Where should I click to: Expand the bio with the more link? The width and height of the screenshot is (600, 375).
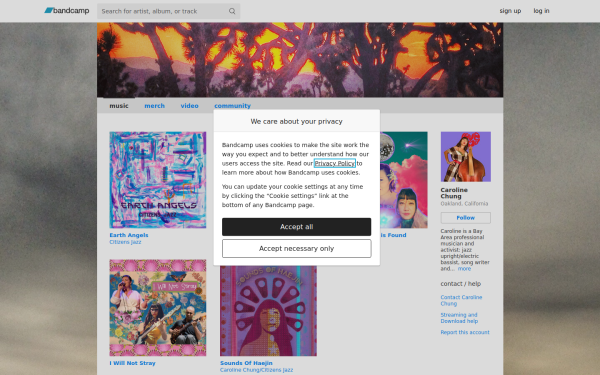click(464, 269)
